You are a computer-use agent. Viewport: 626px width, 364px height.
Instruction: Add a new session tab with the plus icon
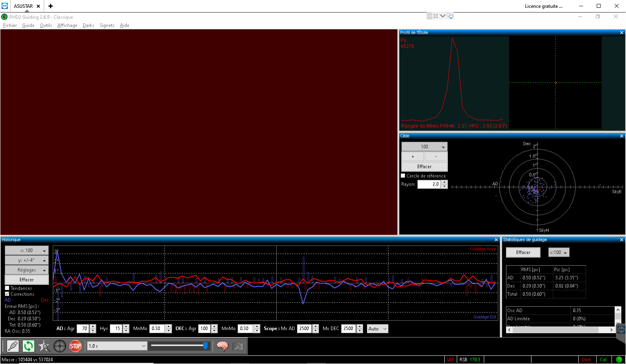[50, 6]
